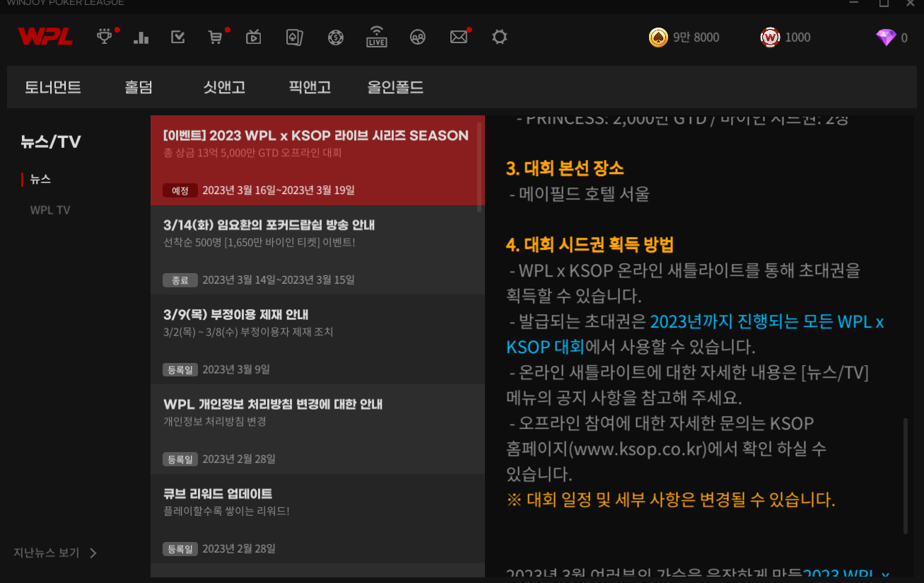Click the friends community icon
This screenshot has height=583, width=924.
pyautogui.click(x=418, y=37)
